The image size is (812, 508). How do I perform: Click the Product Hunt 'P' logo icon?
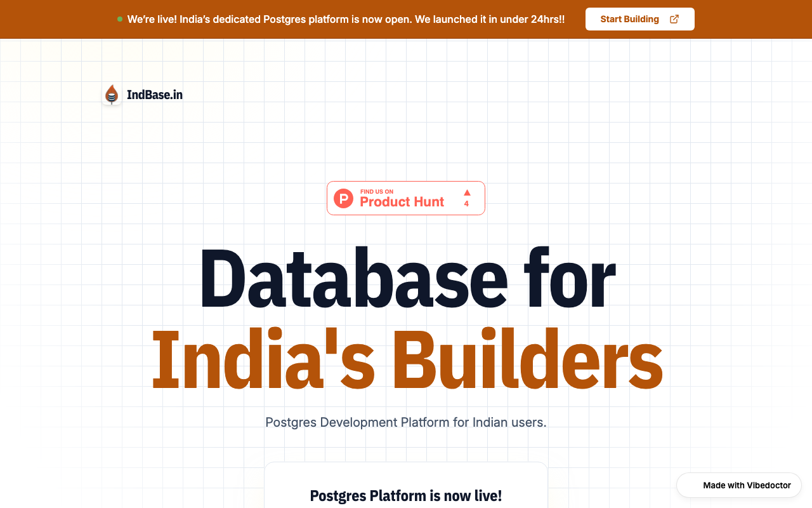pyautogui.click(x=343, y=198)
